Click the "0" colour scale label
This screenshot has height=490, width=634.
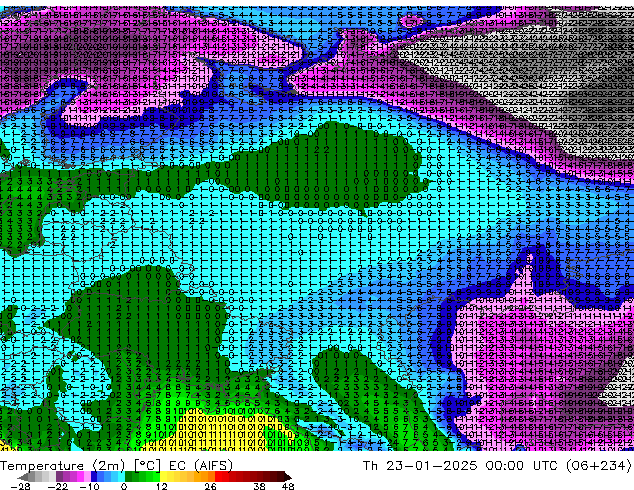coord(124,486)
